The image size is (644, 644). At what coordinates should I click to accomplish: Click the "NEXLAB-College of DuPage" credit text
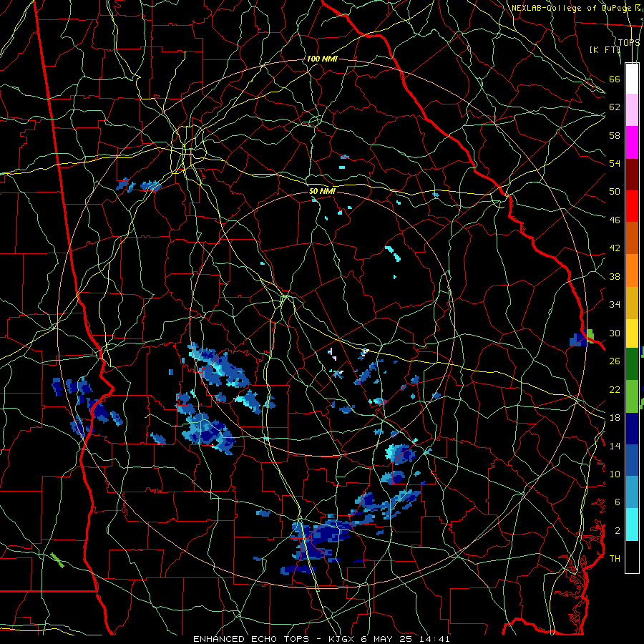click(571, 8)
